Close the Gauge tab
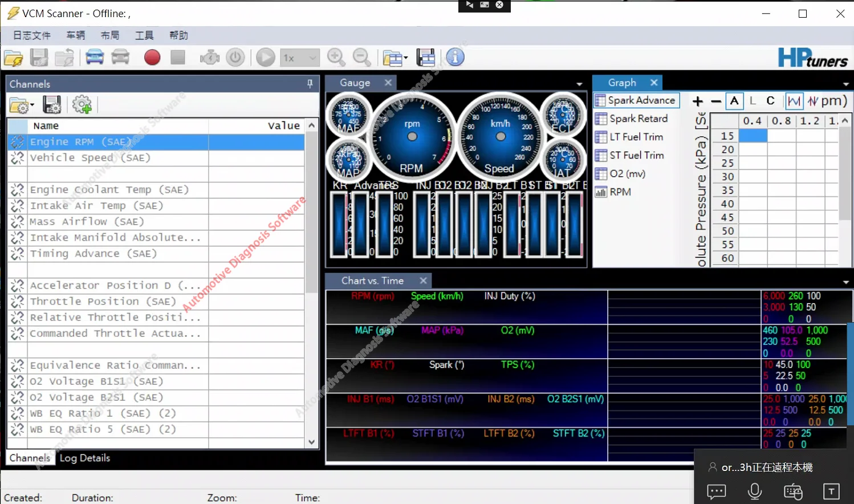This screenshot has width=854, height=504. (388, 83)
